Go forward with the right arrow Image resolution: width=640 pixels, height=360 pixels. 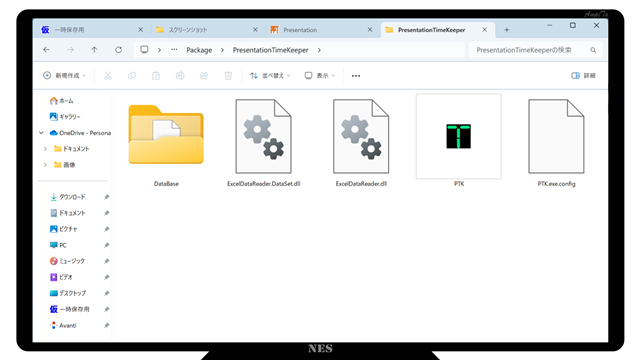tap(71, 50)
